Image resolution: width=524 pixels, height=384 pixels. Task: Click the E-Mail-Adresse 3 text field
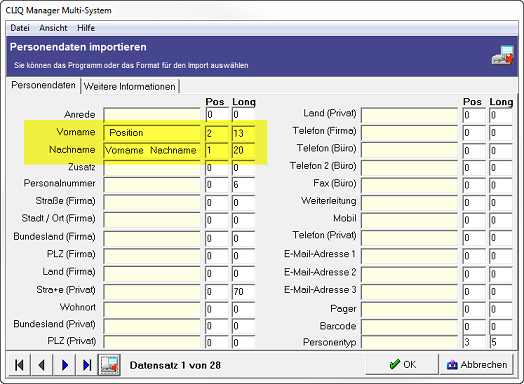(x=409, y=291)
